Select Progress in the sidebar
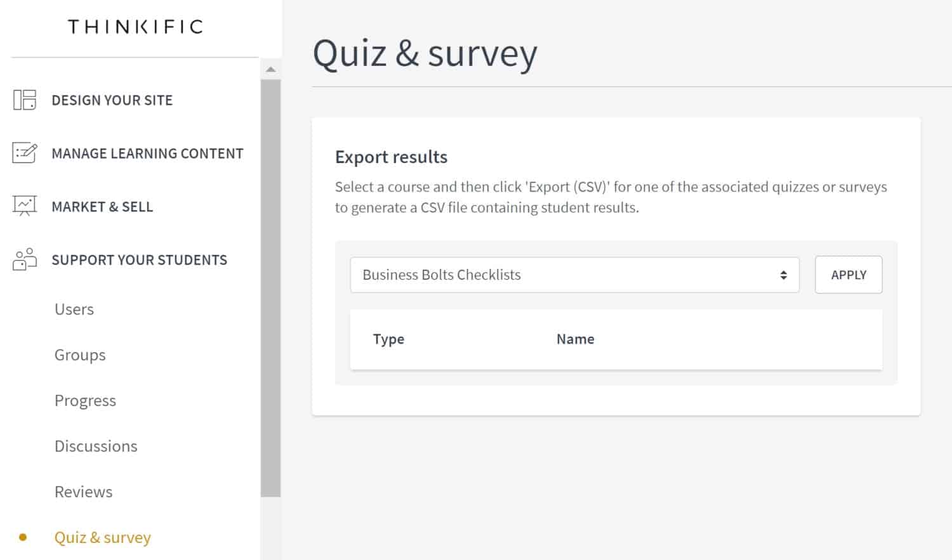952x560 pixels. coord(85,401)
